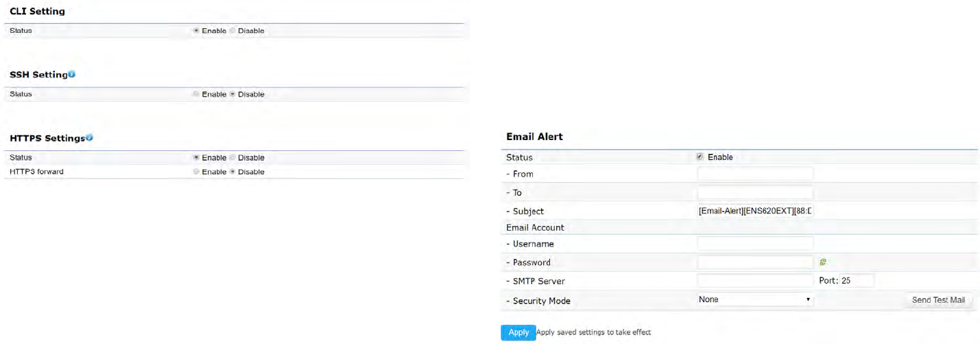Image resolution: width=980 pixels, height=344 pixels.
Task: Toggle the Email Alert Enable checkbox
Action: point(700,157)
